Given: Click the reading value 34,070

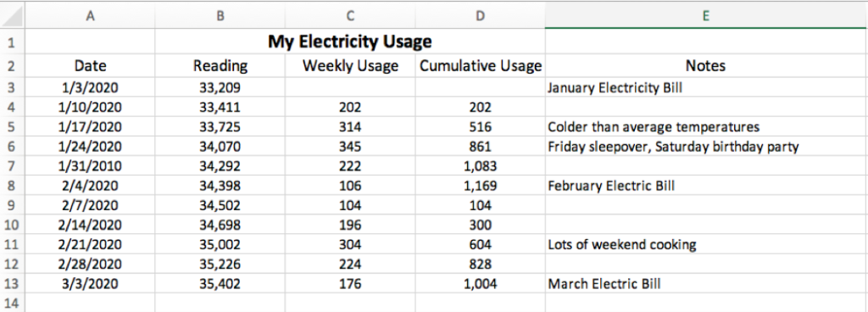Looking at the screenshot, I should [220, 147].
